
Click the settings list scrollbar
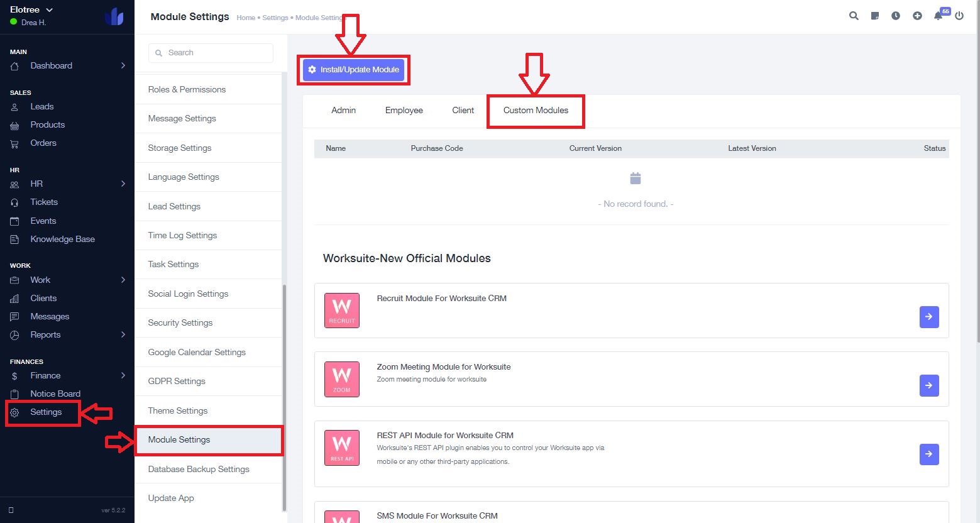284,398
